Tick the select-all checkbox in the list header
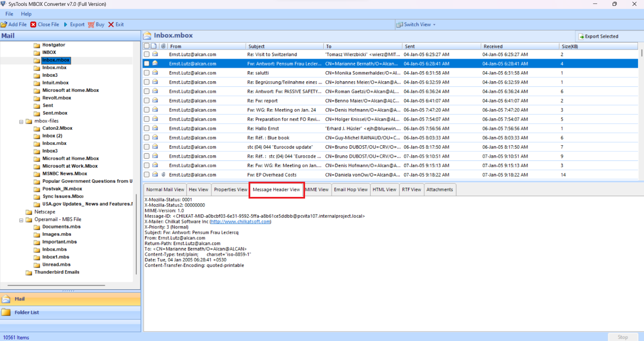Image resolution: width=644 pixels, height=341 pixels. tap(147, 46)
